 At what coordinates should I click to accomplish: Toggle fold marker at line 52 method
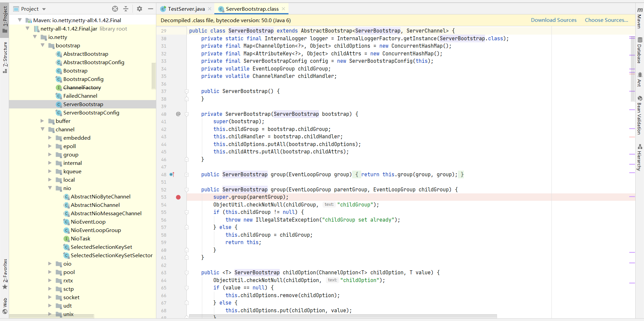point(187,190)
